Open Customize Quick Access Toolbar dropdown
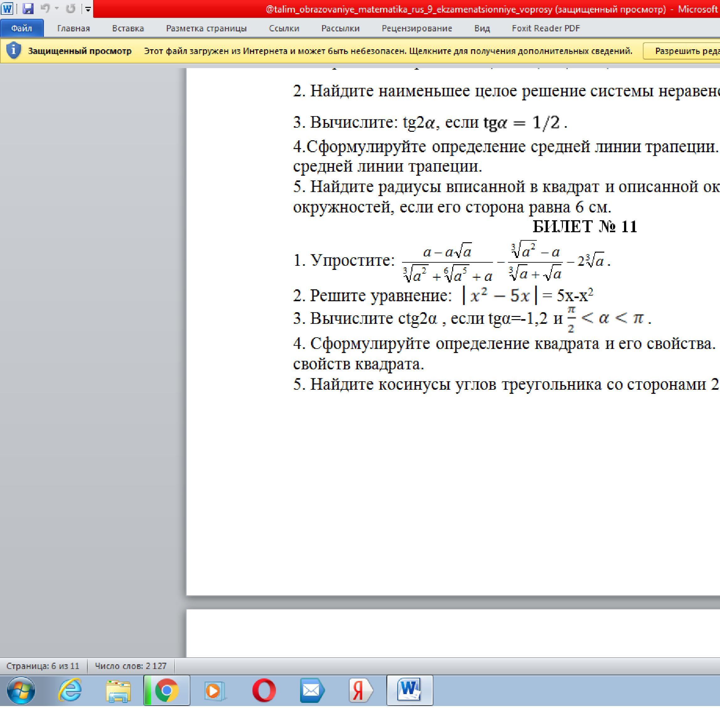This screenshot has height=728, width=720. 88,9
